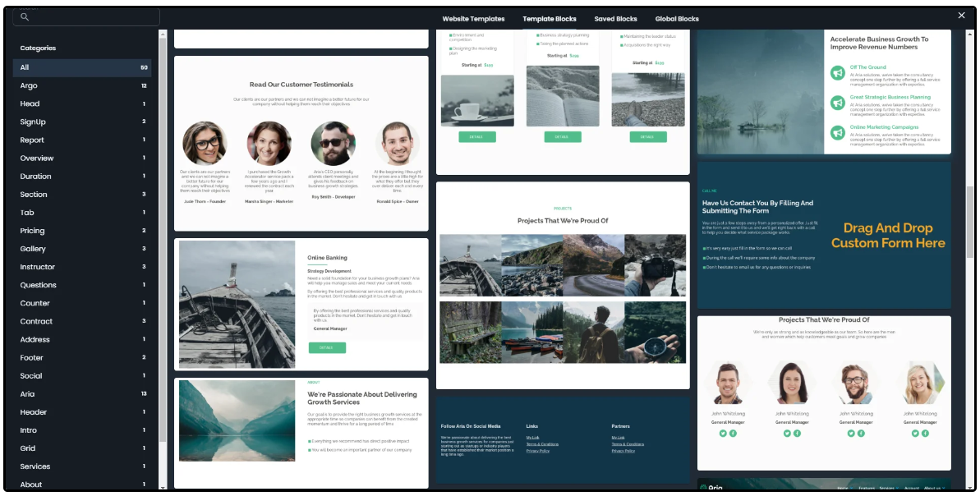
Task: Click Details button in Online Banking block
Action: 327,348
